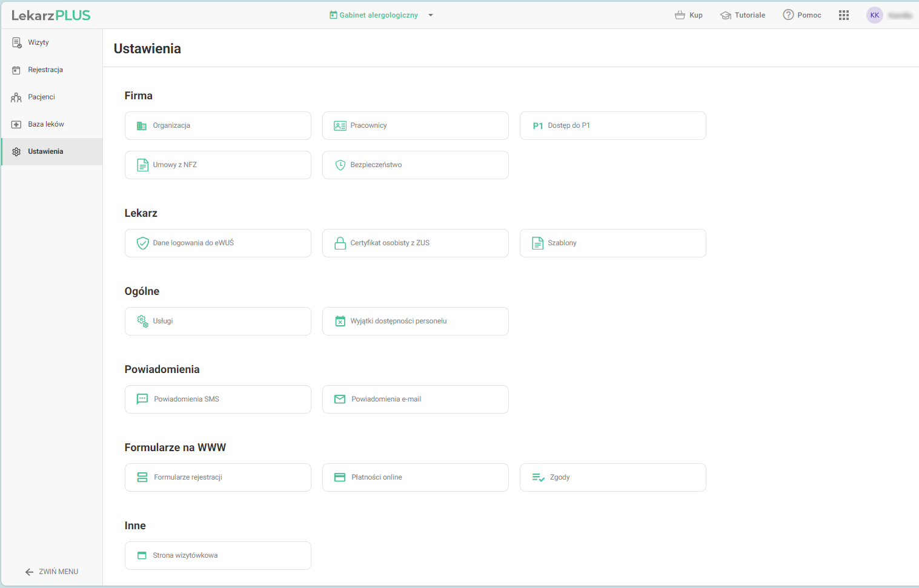Viewport: 919px width, 588px height.
Task: Click the P1 access icon
Action: point(537,126)
